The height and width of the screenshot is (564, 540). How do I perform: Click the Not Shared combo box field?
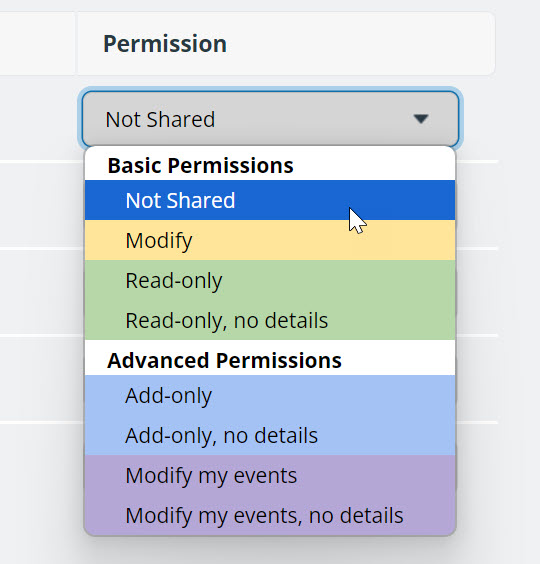(x=270, y=119)
